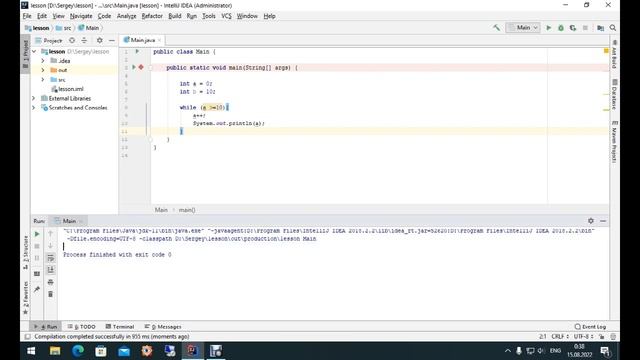The height and width of the screenshot is (360, 640).
Task: Open File Explorer from the taskbar
Action: point(55,351)
